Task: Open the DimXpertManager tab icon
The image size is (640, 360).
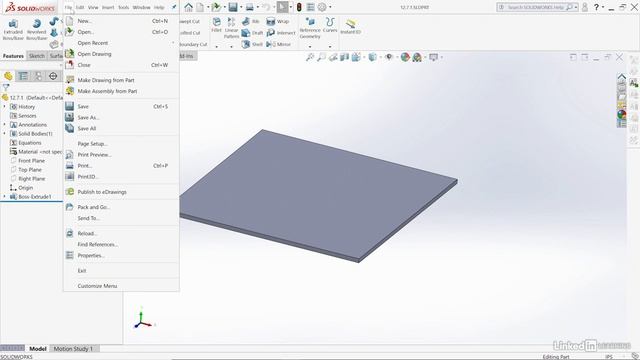Action: [x=53, y=76]
